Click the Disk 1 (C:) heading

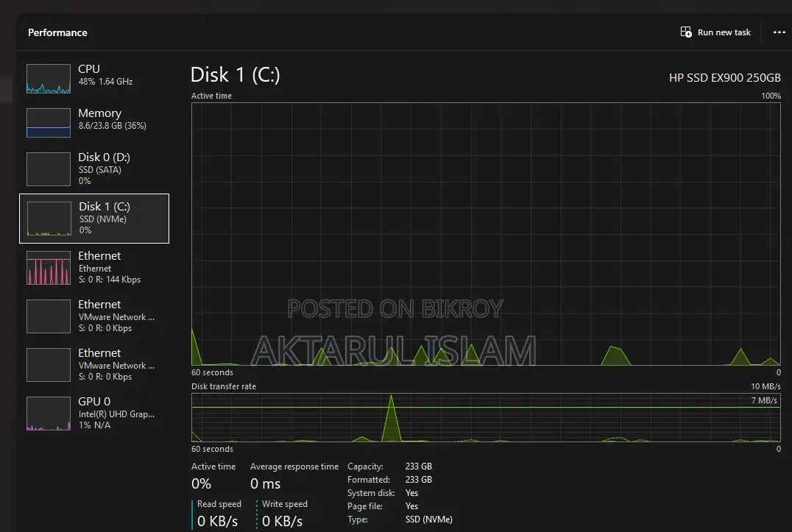(x=235, y=75)
